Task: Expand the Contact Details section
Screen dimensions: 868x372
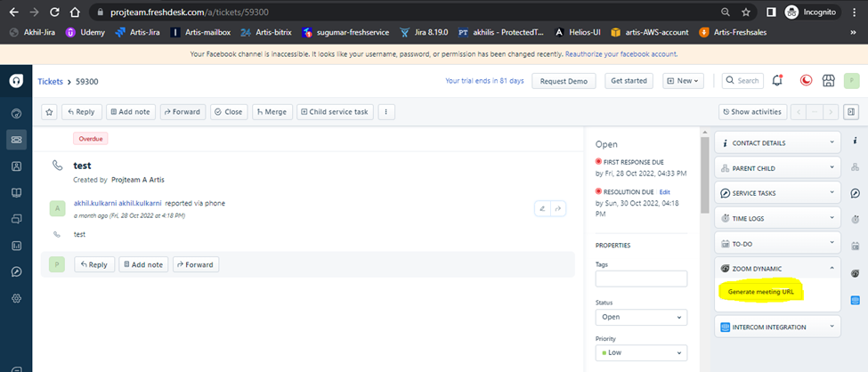Action: click(x=777, y=142)
